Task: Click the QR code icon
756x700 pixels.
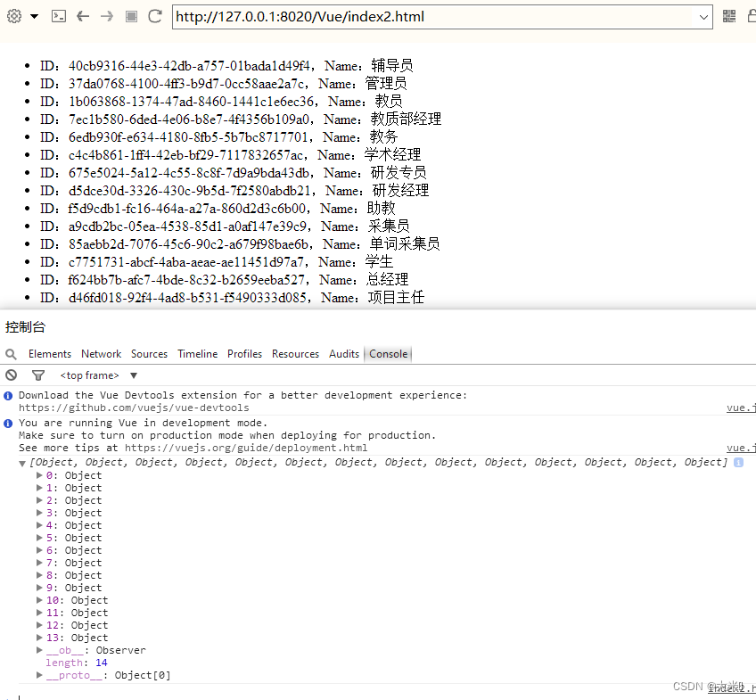Action: (729, 16)
